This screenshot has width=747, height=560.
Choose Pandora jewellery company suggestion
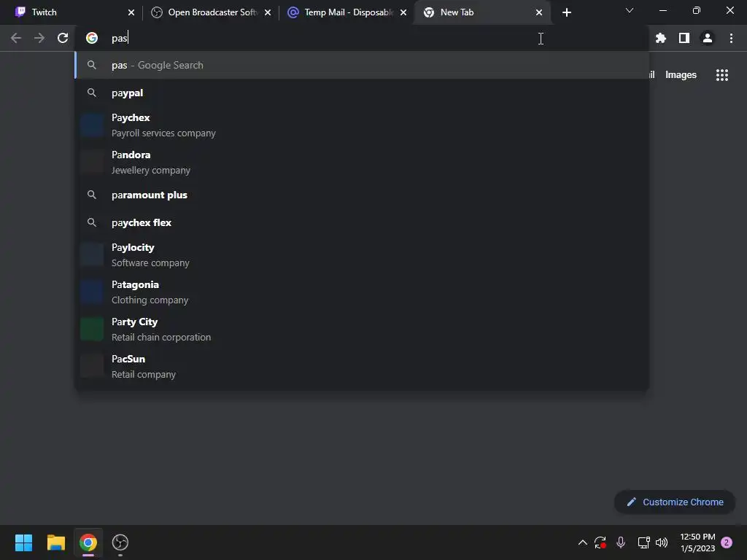362,163
